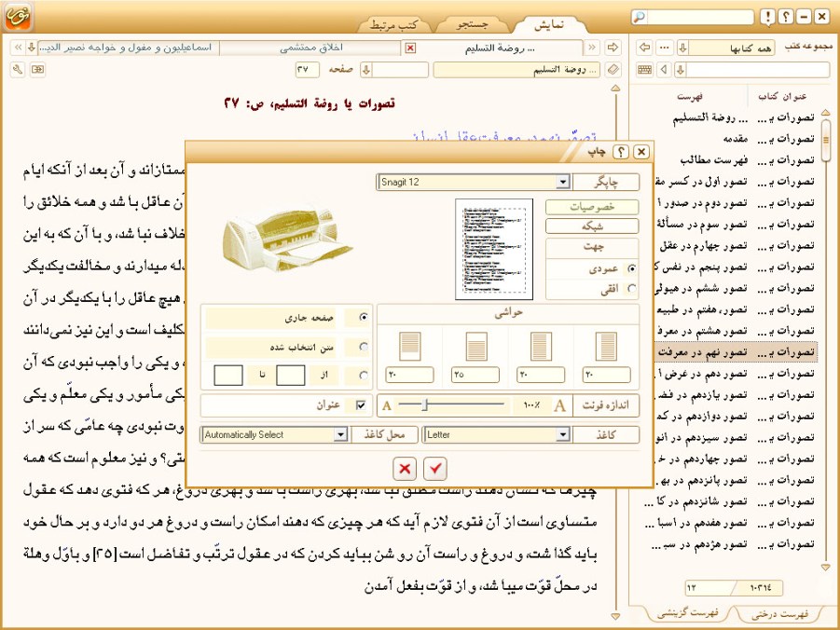The height and width of the screenshot is (630, 840).
Task: Select the عمودی orientation radio
Action: (632, 268)
